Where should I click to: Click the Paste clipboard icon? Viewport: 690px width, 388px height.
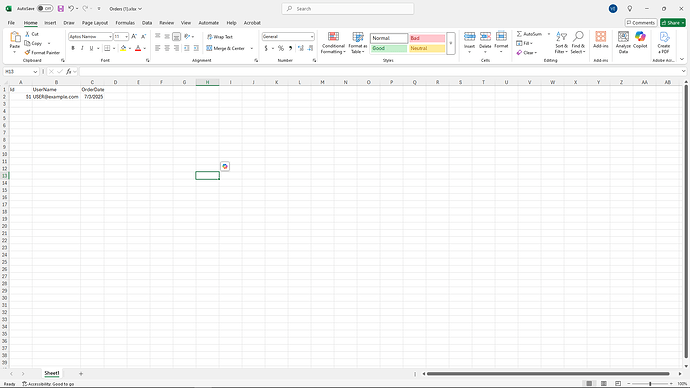point(15,37)
